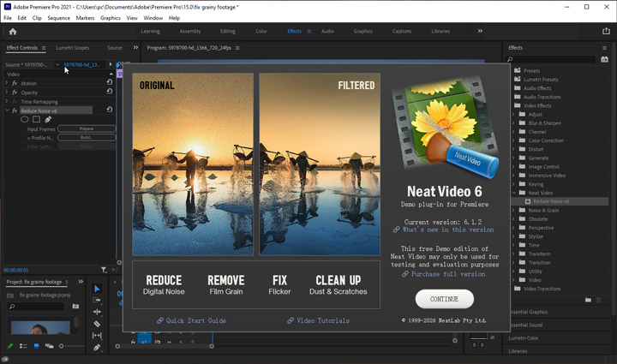Click the Project panel search field

pos(36,307)
